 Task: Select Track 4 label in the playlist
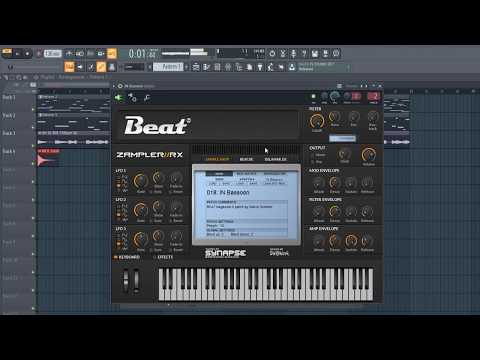(9, 151)
